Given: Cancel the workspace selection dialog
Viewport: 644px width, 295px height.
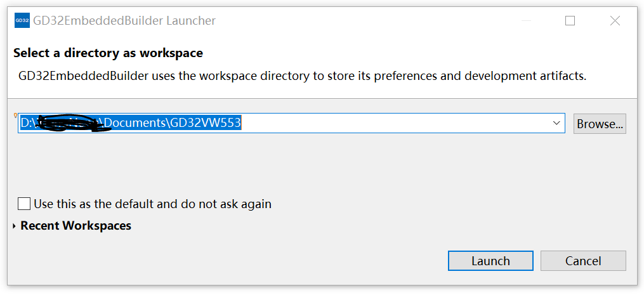Looking at the screenshot, I should (x=583, y=261).
